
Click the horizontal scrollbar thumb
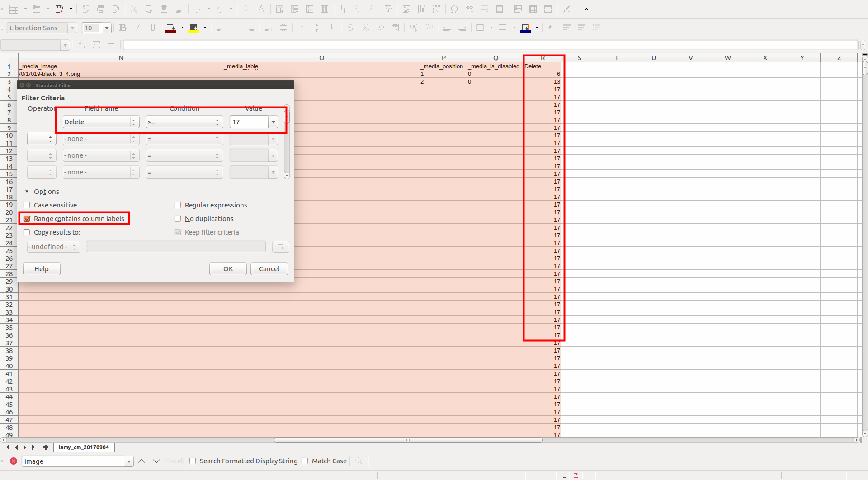[408, 440]
